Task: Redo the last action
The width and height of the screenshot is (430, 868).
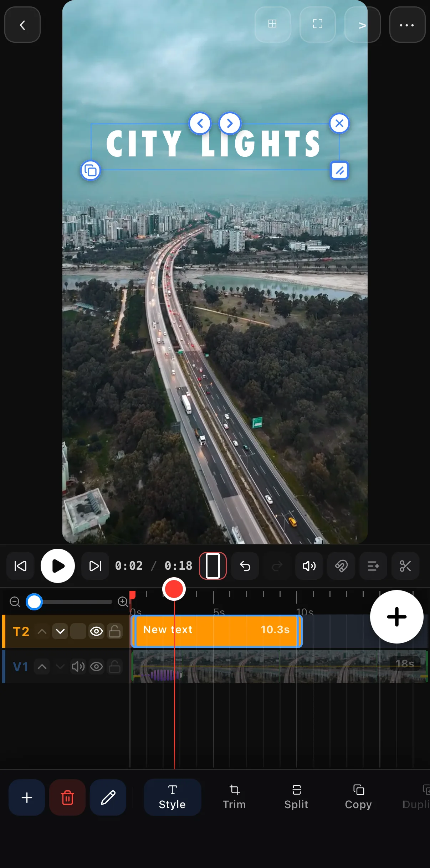Action: 277,566
